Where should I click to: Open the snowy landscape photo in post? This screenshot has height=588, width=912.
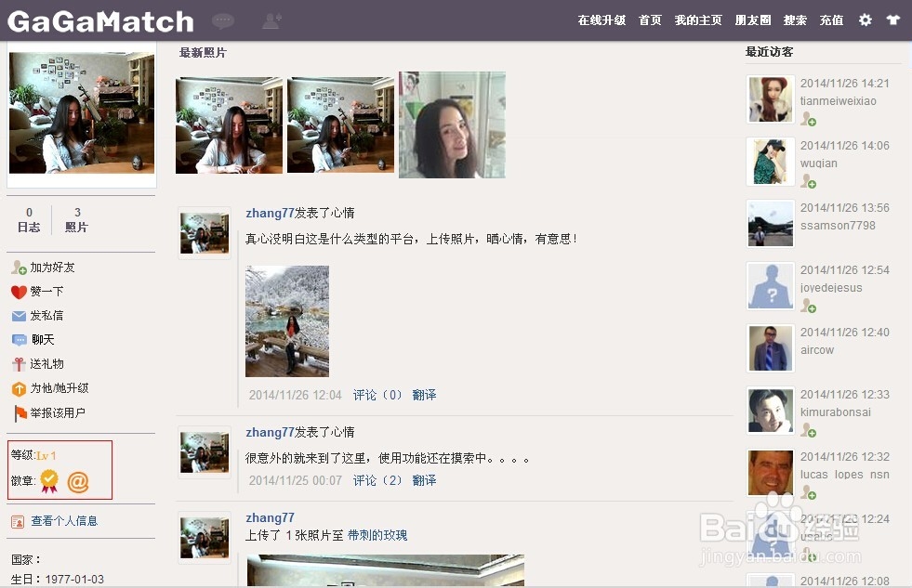click(287, 321)
